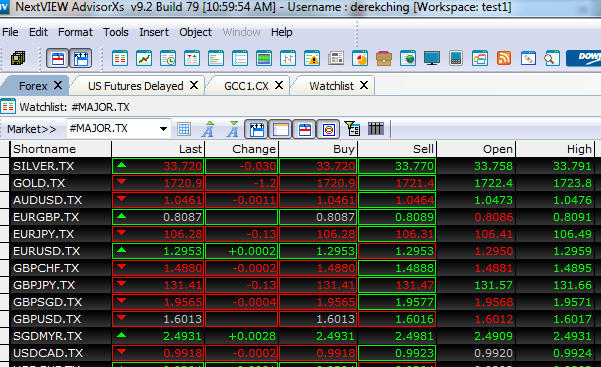Toggle the red circle highlight button in watchlist toolbar
This screenshot has width=601, height=367.
point(328,129)
